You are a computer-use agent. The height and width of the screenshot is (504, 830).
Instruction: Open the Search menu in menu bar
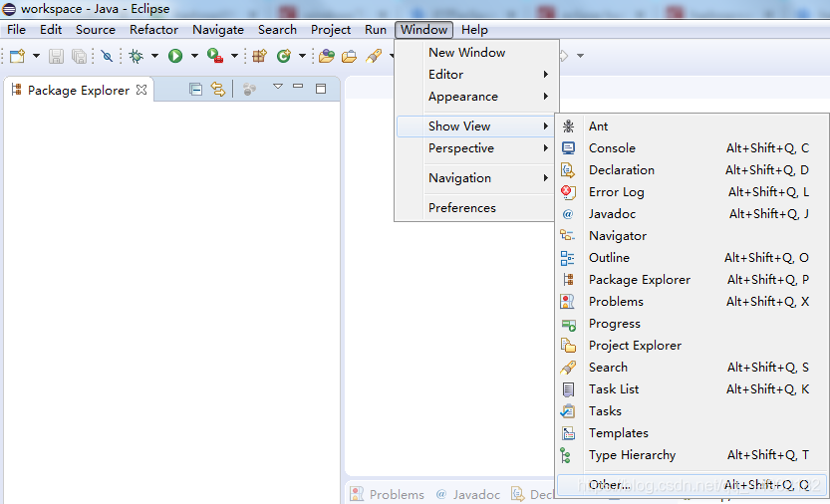[277, 30]
